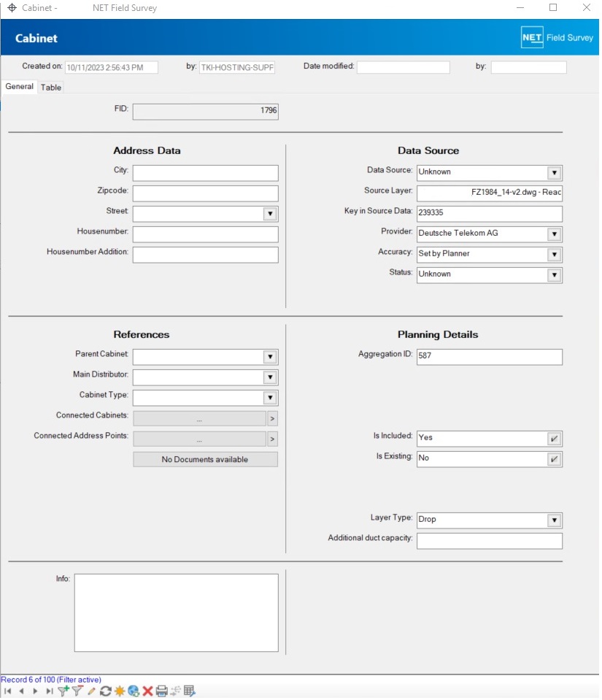Click the City input field
This screenshot has height=700, width=602.
tap(205, 173)
